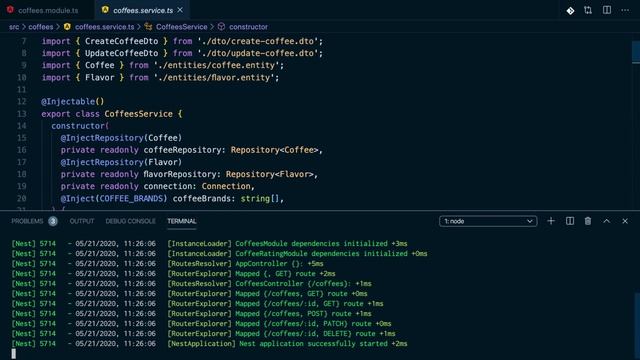The image size is (640, 360).
Task: Click the problems count badge 3
Action: (53, 221)
